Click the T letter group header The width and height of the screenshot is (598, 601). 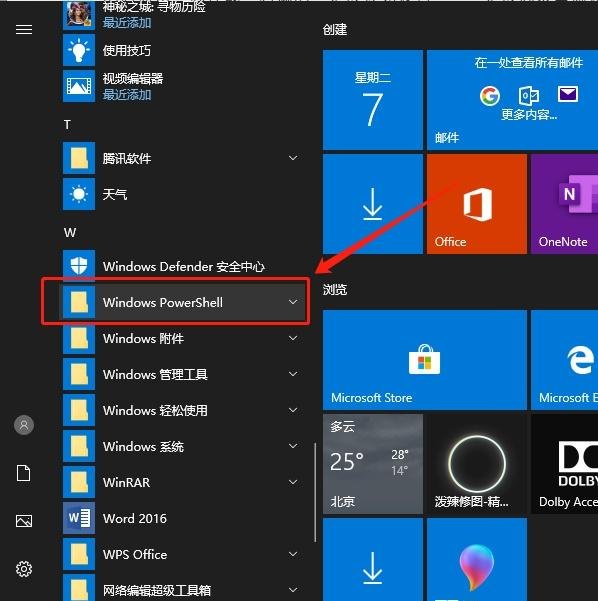point(67,125)
